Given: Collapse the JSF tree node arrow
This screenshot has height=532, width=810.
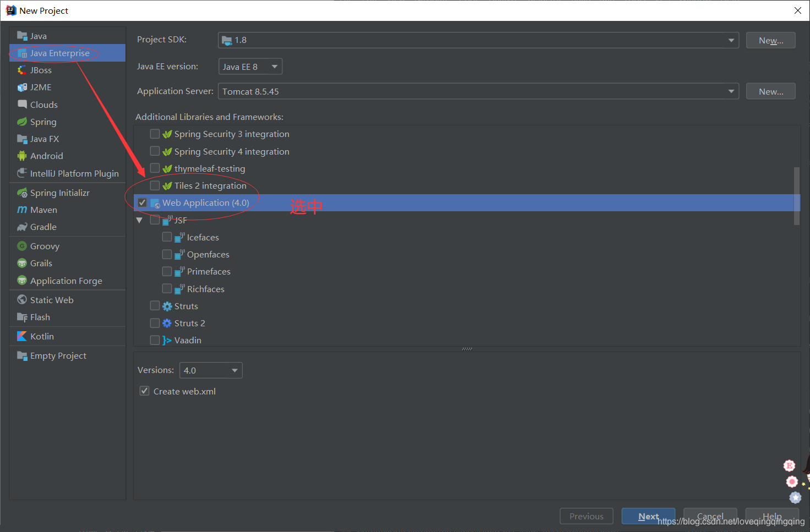Looking at the screenshot, I should click(139, 220).
